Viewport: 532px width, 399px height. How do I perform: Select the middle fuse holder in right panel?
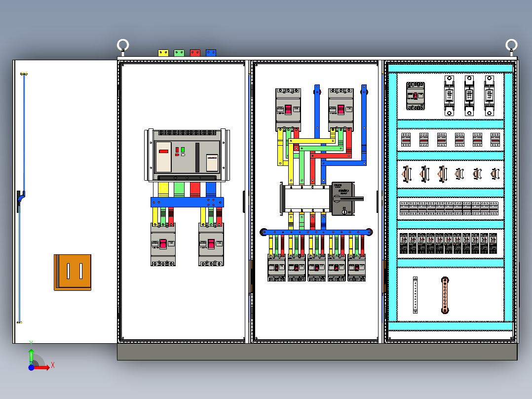point(469,96)
